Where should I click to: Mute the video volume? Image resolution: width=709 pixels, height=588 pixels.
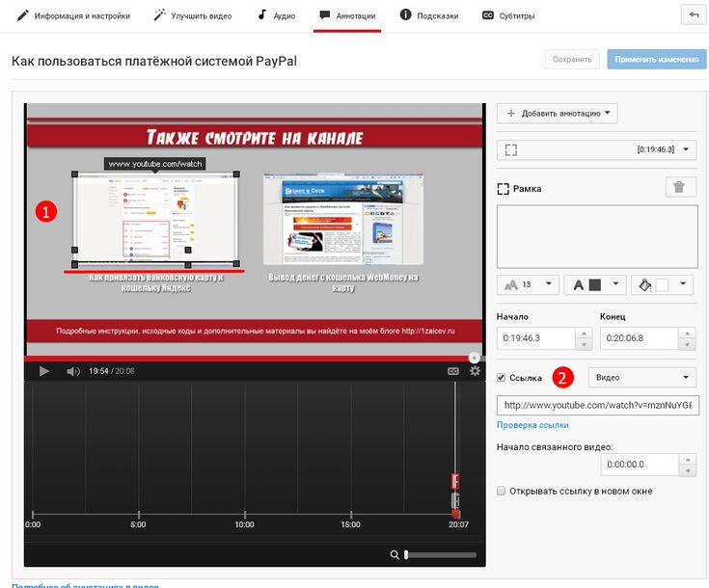point(72,371)
